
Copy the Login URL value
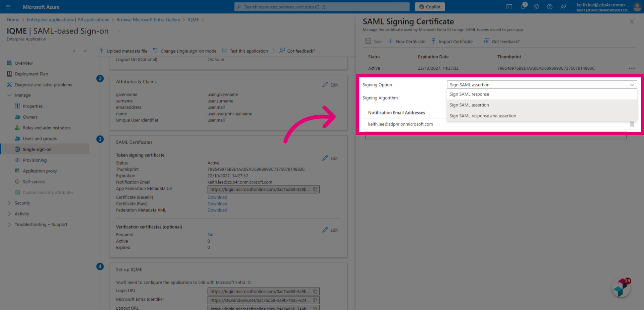click(x=315, y=292)
